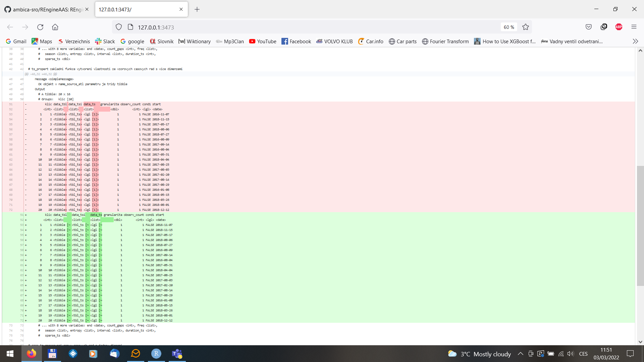Open the browser Home page
This screenshot has width=644, height=362.
[55, 27]
